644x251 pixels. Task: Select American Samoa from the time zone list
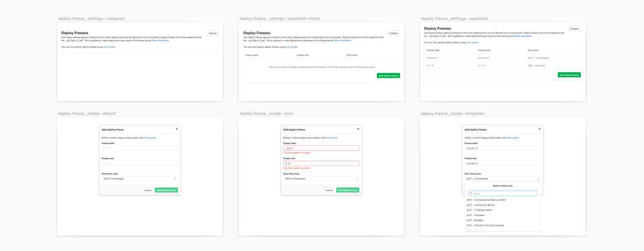tap(481, 205)
